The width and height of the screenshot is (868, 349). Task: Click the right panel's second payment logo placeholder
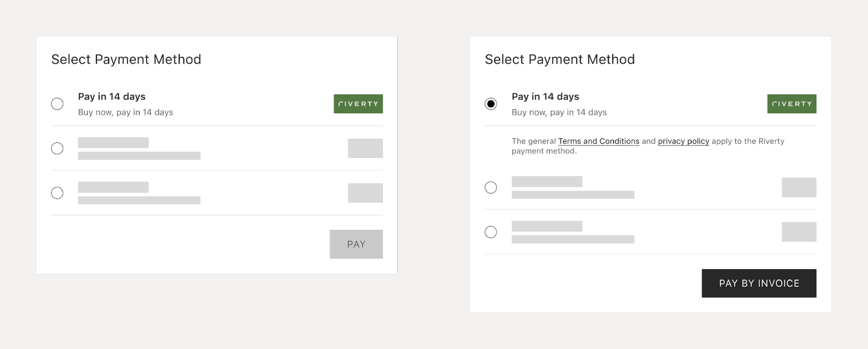(x=799, y=187)
